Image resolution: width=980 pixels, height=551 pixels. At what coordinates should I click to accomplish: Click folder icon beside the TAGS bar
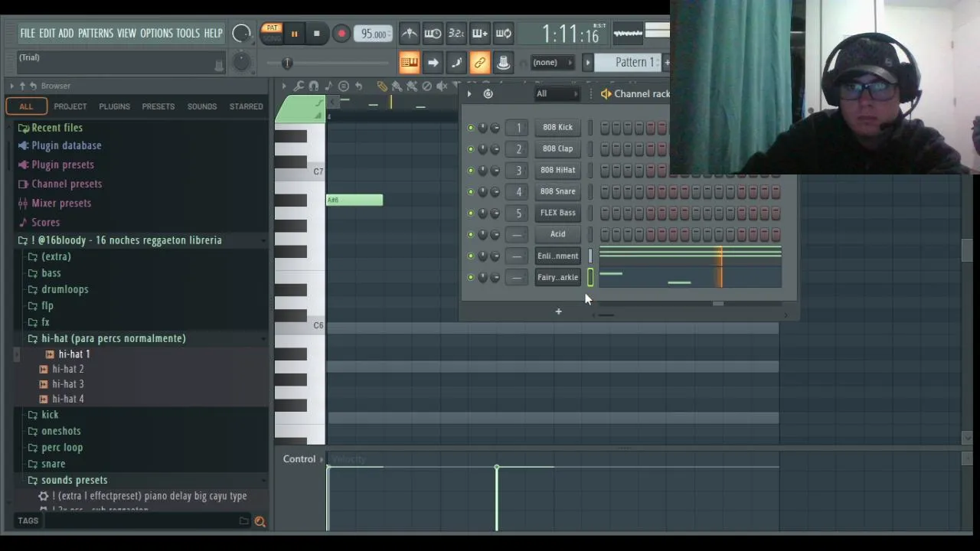pyautogui.click(x=243, y=521)
